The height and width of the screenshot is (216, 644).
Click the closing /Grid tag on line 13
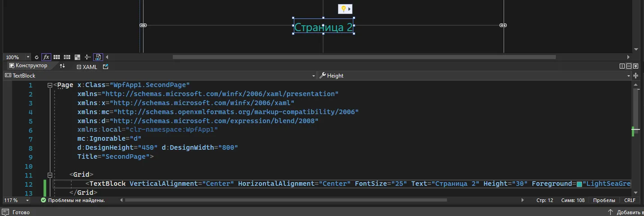[83, 193]
